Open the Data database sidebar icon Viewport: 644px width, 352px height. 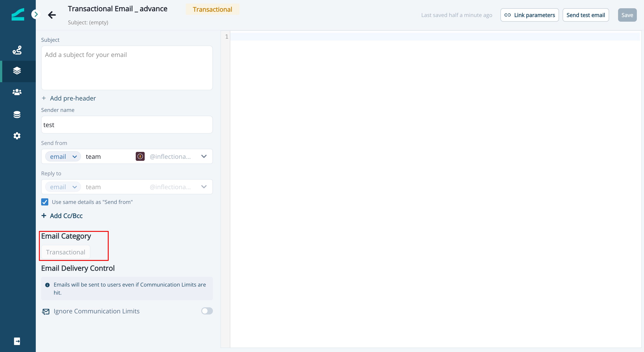pyautogui.click(x=17, y=115)
